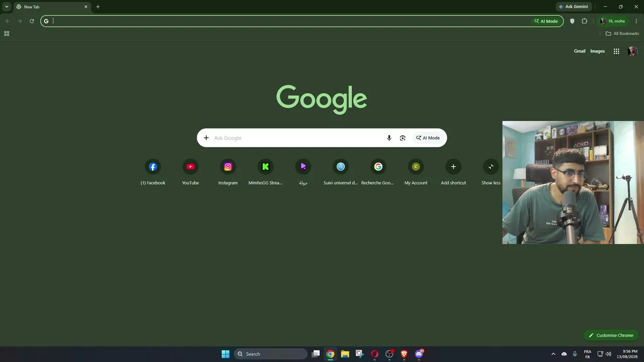Open Brave browser from the taskbar

click(x=404, y=354)
